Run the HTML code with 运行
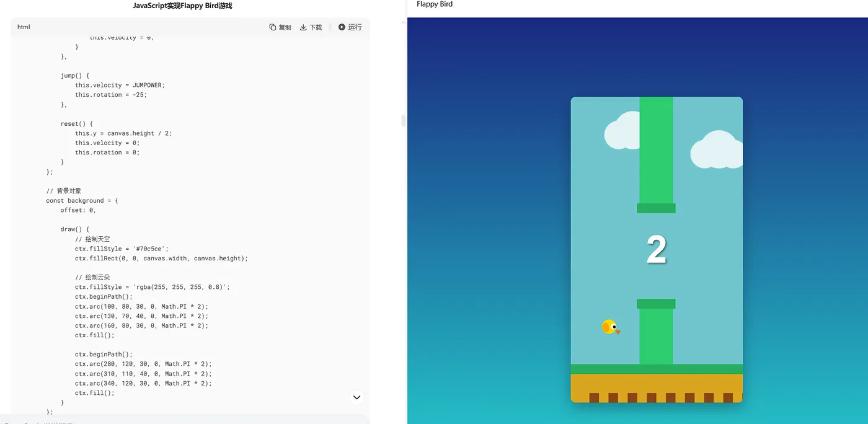The height and width of the screenshot is (424, 868). (x=355, y=27)
